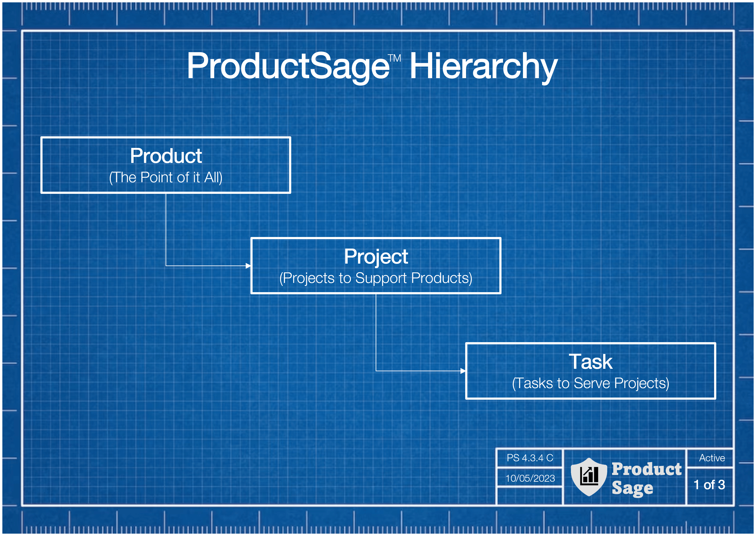Viewport: 756px width, 536px height.
Task: Click the 'Active' status label
Action: click(x=712, y=458)
